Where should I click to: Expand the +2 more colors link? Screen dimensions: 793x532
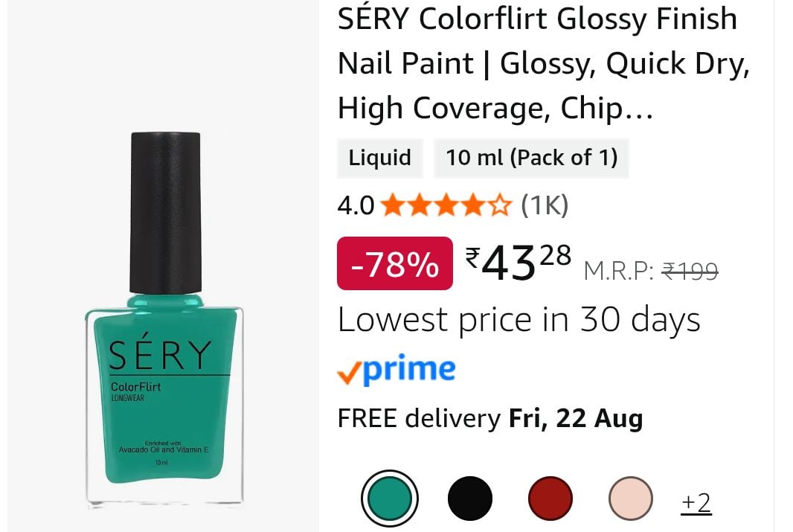(x=696, y=503)
